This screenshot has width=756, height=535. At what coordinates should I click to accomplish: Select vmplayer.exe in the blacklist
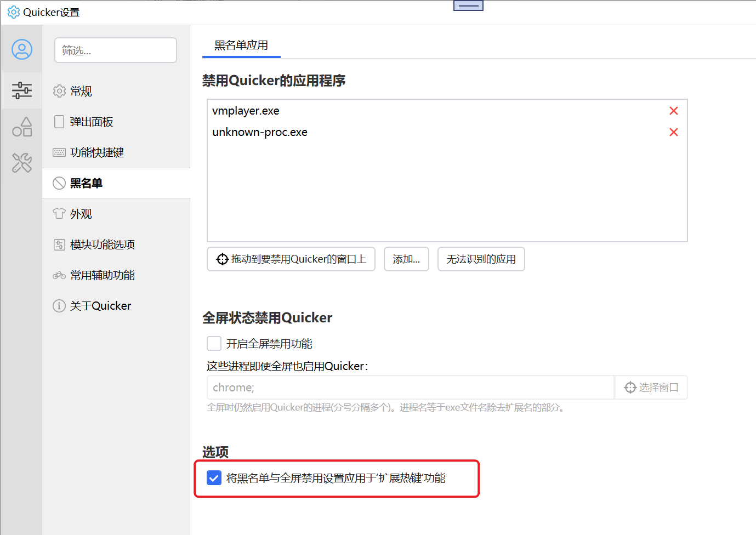click(x=447, y=111)
